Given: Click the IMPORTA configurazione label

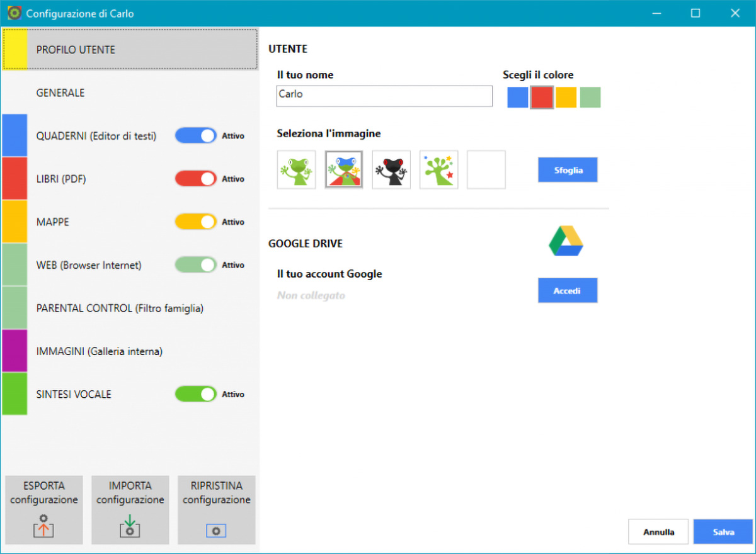Looking at the screenshot, I should (x=130, y=493).
